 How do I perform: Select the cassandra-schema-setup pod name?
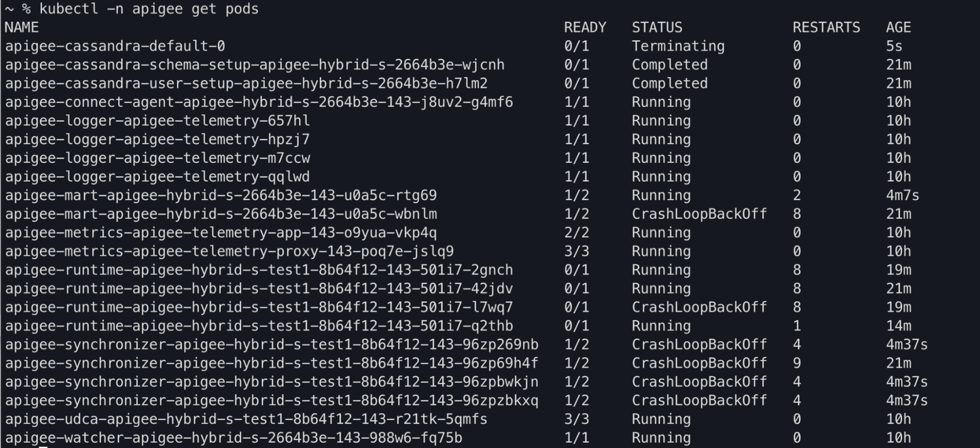pos(255,65)
